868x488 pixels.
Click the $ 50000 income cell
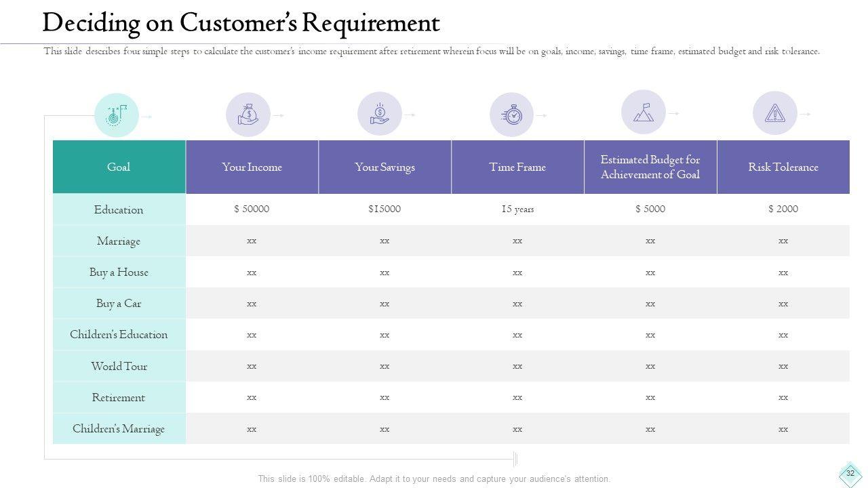tap(252, 209)
